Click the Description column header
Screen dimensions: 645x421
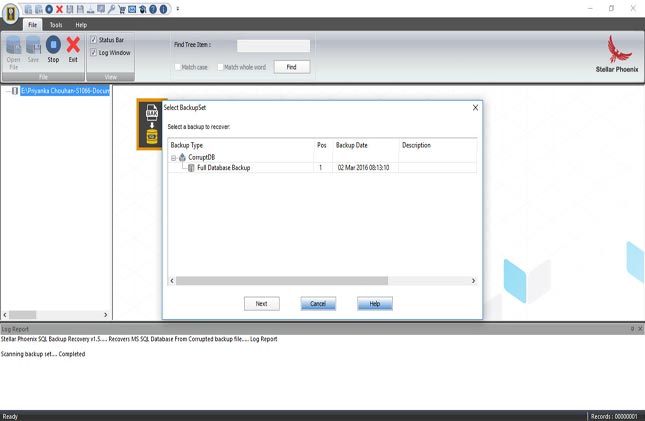(x=438, y=145)
